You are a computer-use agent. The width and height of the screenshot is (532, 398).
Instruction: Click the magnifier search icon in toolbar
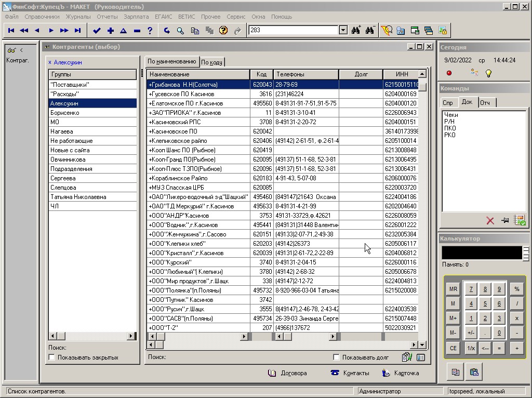click(x=180, y=31)
